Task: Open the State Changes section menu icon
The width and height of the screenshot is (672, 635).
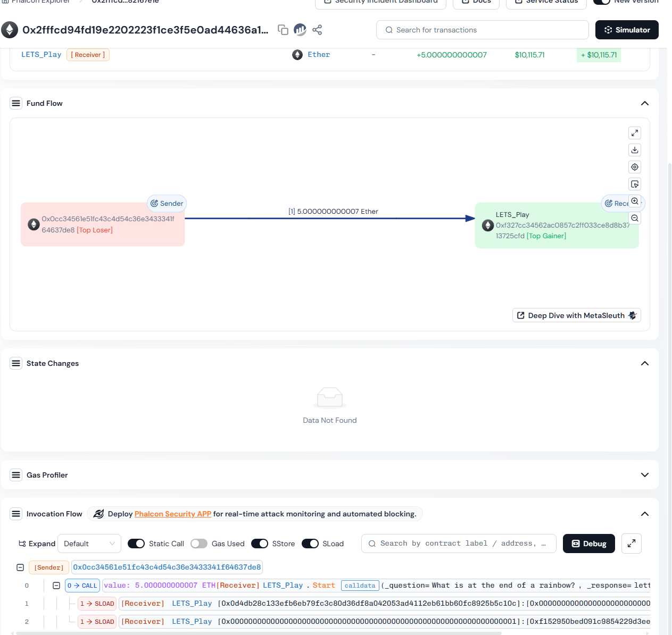Action: 16,363
